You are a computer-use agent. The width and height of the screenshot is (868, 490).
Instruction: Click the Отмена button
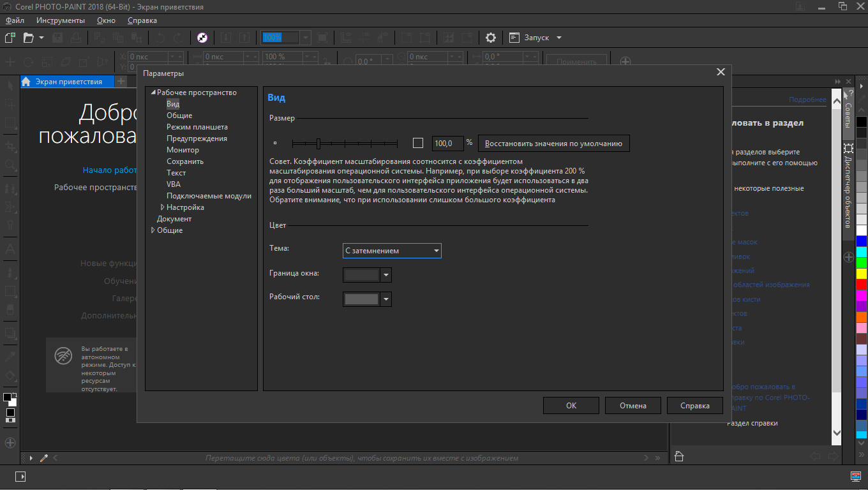click(633, 405)
